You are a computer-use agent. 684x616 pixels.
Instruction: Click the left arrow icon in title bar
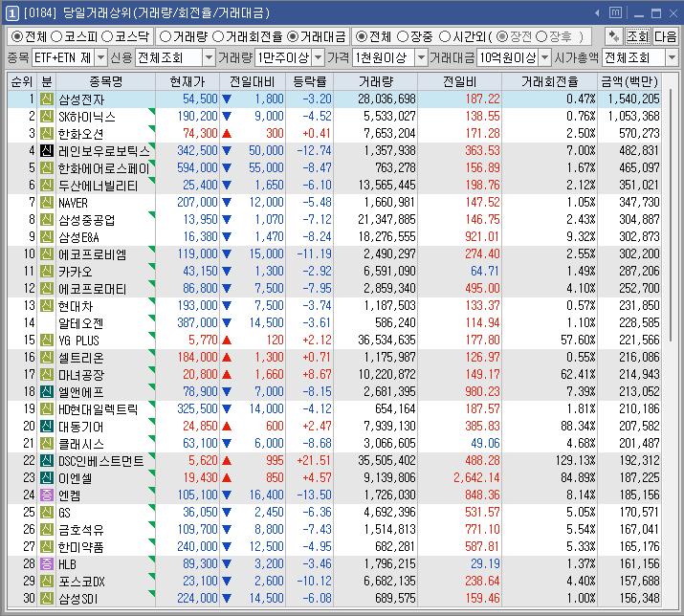coord(597,13)
